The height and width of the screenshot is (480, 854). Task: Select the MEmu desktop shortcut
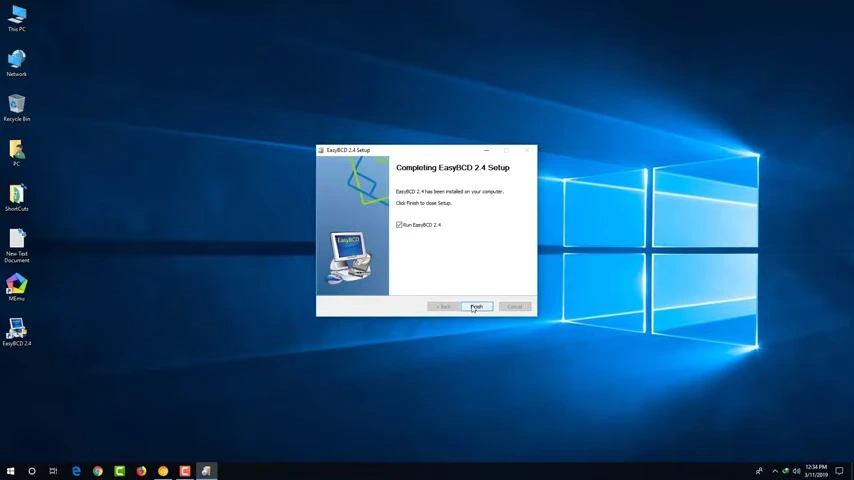pos(16,287)
